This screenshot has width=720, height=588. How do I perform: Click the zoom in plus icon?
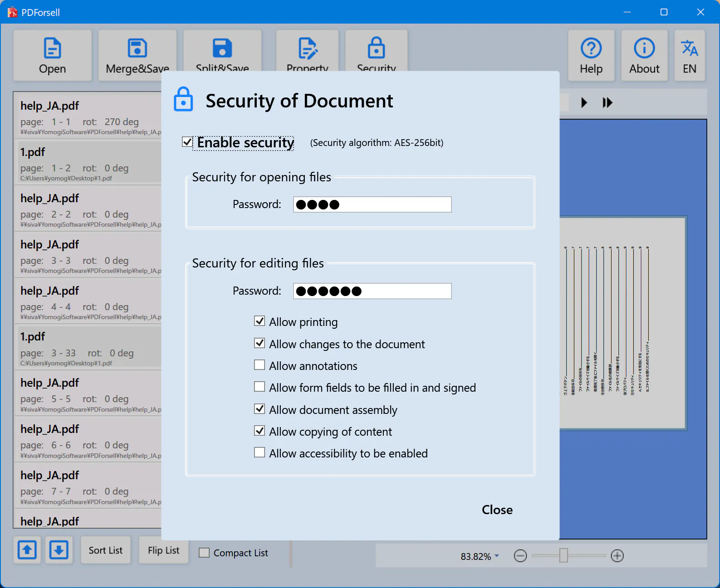click(x=617, y=556)
